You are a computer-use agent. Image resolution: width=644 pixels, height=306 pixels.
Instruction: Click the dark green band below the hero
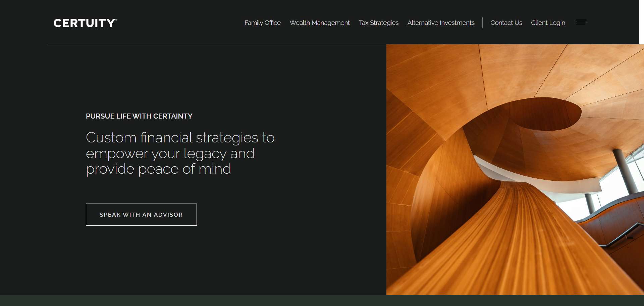coord(322,301)
